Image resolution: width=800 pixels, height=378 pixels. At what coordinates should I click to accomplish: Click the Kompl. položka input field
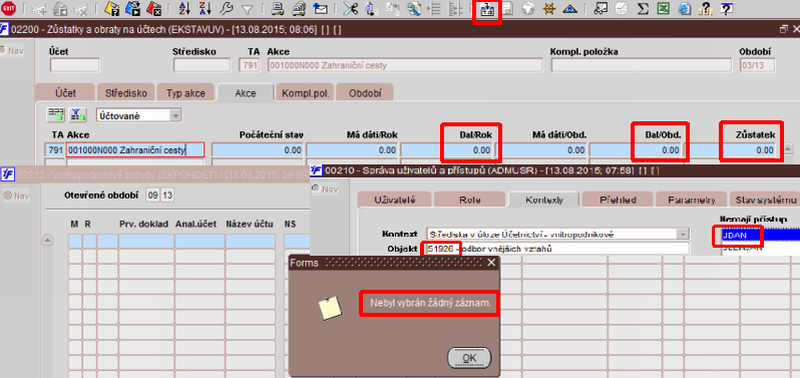pos(641,65)
